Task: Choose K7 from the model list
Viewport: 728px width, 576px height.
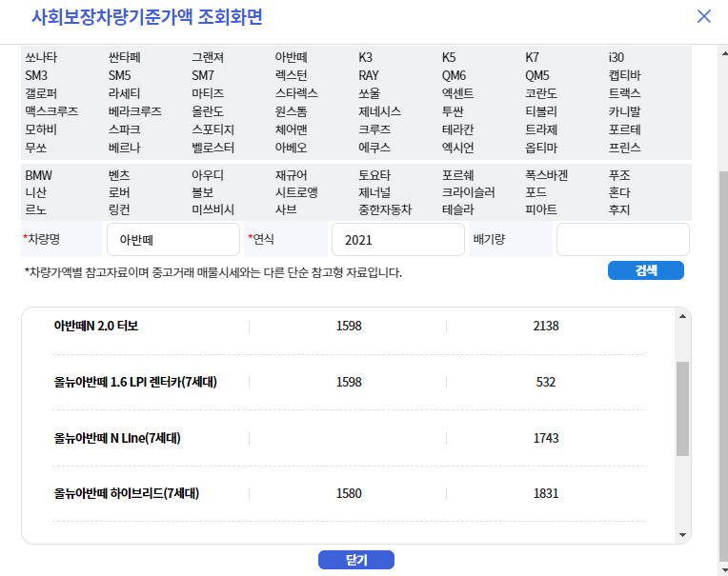Action: pyautogui.click(x=532, y=57)
